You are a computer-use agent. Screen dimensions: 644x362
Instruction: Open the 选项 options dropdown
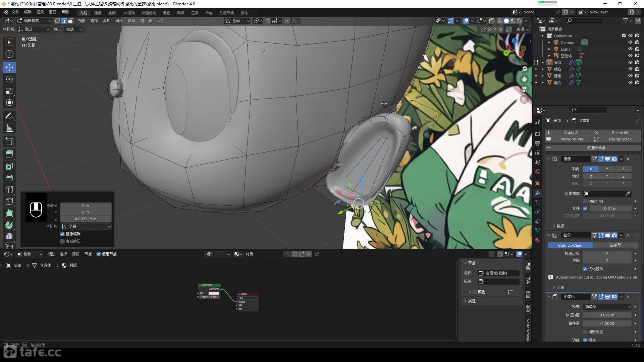pyautogui.click(x=522, y=29)
